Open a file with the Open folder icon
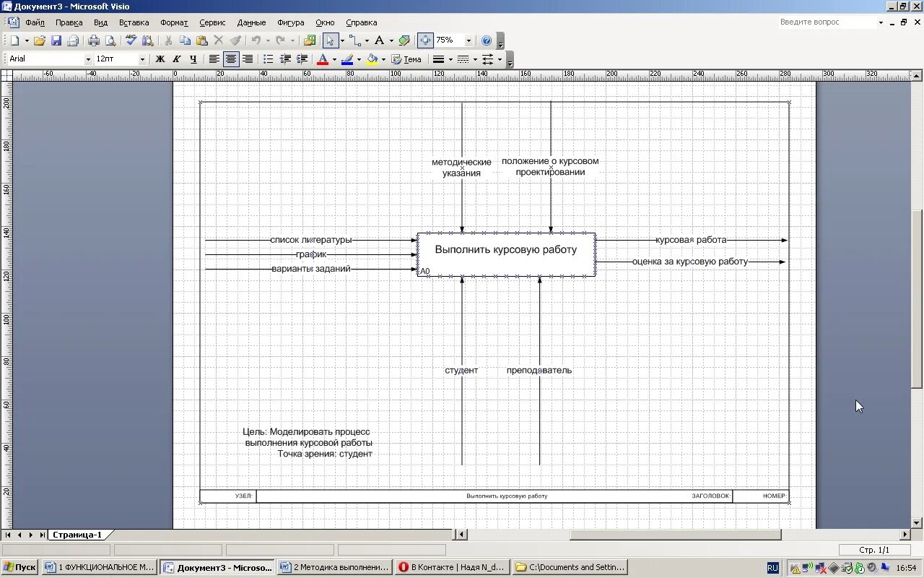924x578 pixels. pos(40,40)
